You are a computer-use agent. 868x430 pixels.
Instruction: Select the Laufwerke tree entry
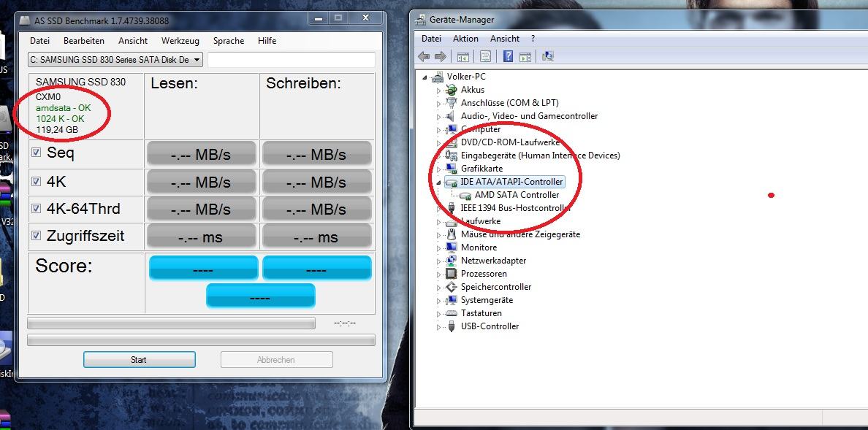481,221
